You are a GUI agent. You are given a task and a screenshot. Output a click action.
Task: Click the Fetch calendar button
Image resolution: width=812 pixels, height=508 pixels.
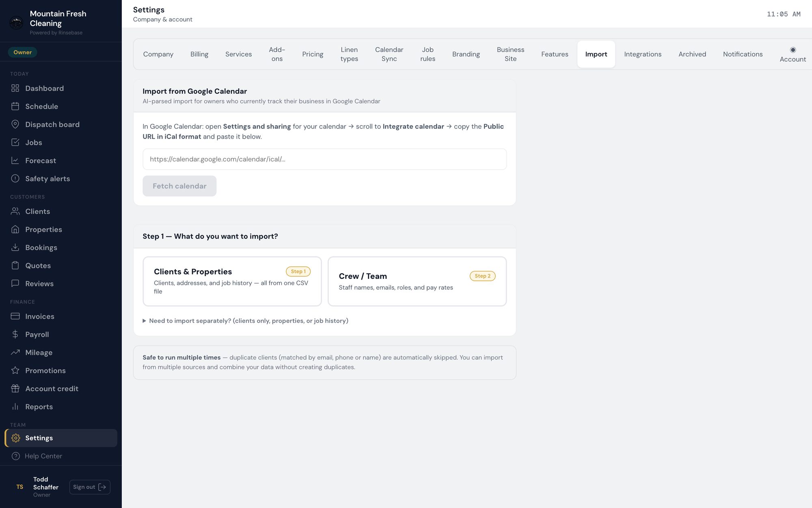[179, 186]
